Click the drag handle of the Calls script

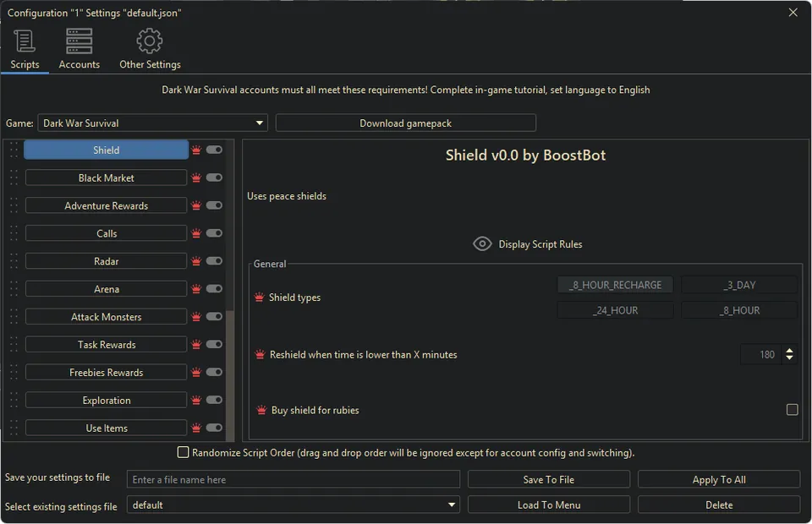click(14, 233)
